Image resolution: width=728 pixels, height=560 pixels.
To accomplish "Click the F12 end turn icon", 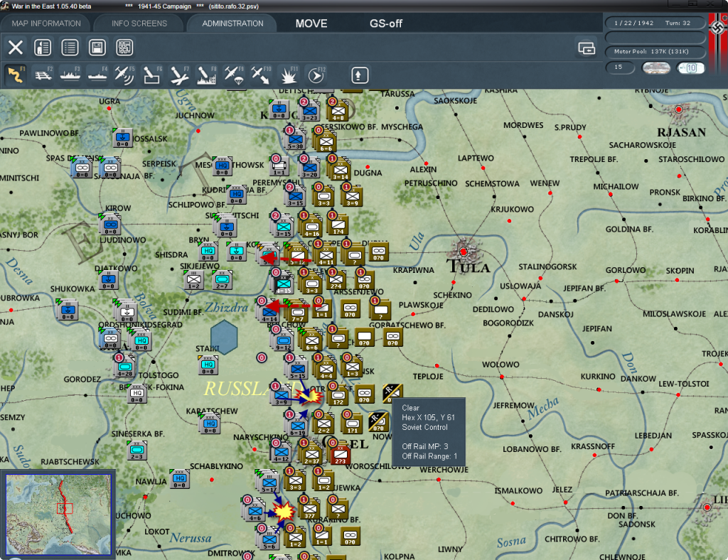I will [316, 75].
